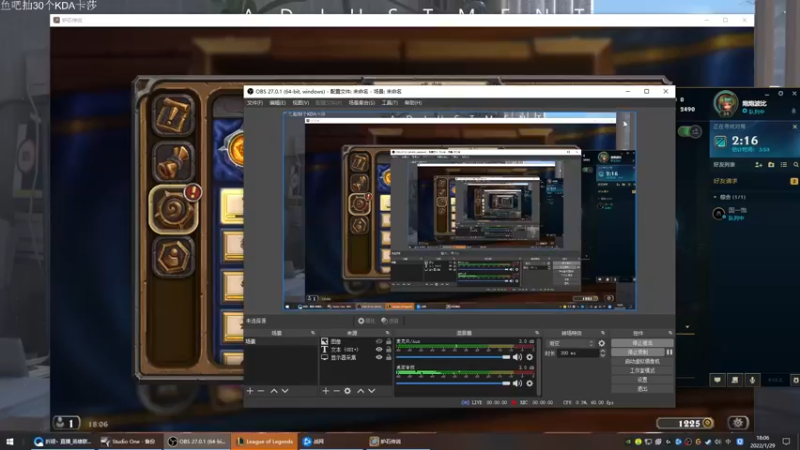This screenshot has height=450, width=800.
Task: Click the 工作室模式 button
Action: 642,370
